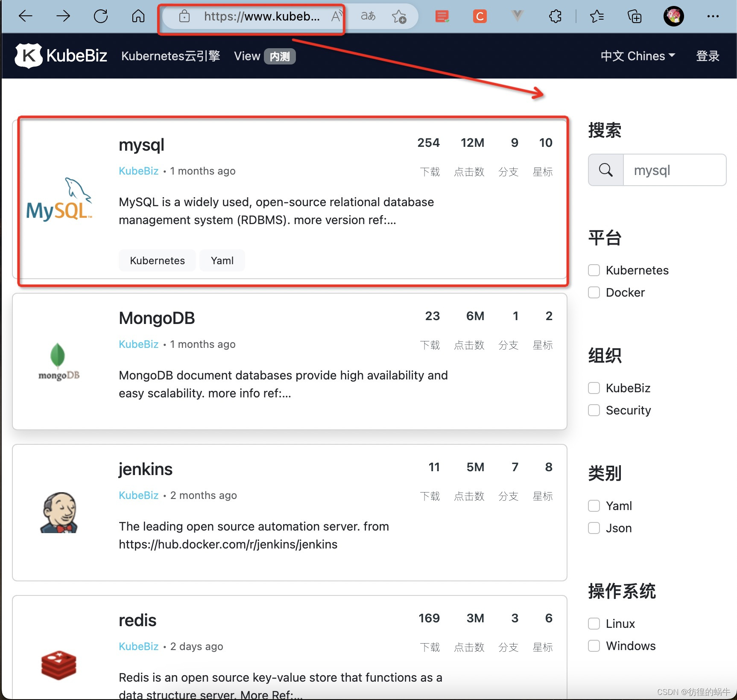The height and width of the screenshot is (700, 737).
Task: Check the Json category checkbox
Action: [x=594, y=528]
